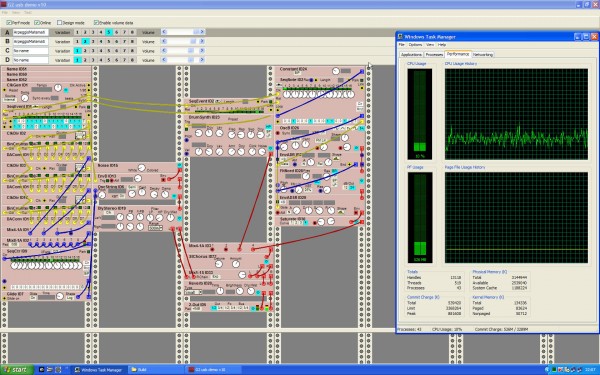Click slot C volume slider thumb

[191, 51]
